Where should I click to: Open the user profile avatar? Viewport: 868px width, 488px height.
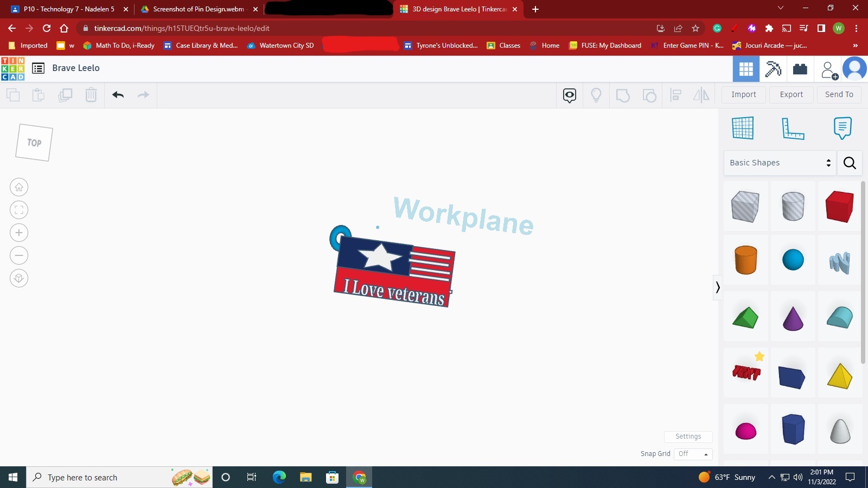[854, 69]
